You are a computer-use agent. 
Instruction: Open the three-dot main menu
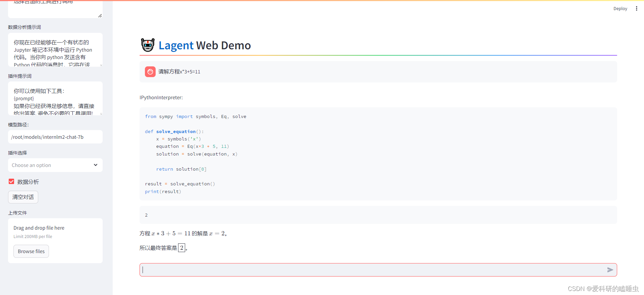(x=636, y=8)
